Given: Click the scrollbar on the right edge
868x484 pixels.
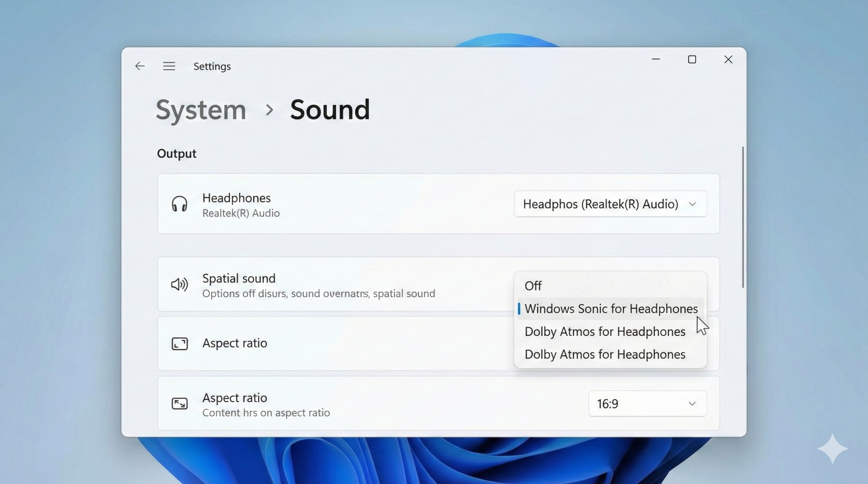Looking at the screenshot, I should (742, 216).
